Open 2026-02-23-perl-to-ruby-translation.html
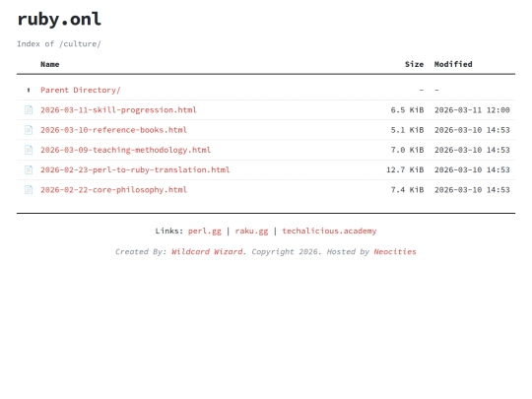 click(135, 169)
